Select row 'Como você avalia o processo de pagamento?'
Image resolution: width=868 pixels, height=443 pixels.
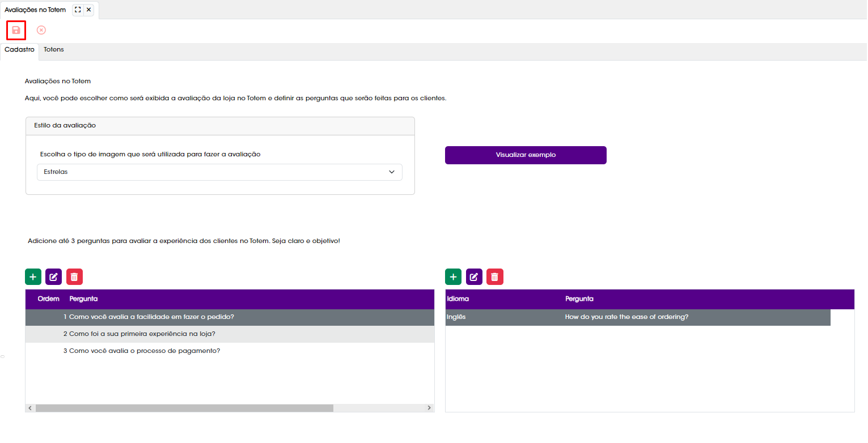[x=230, y=351]
